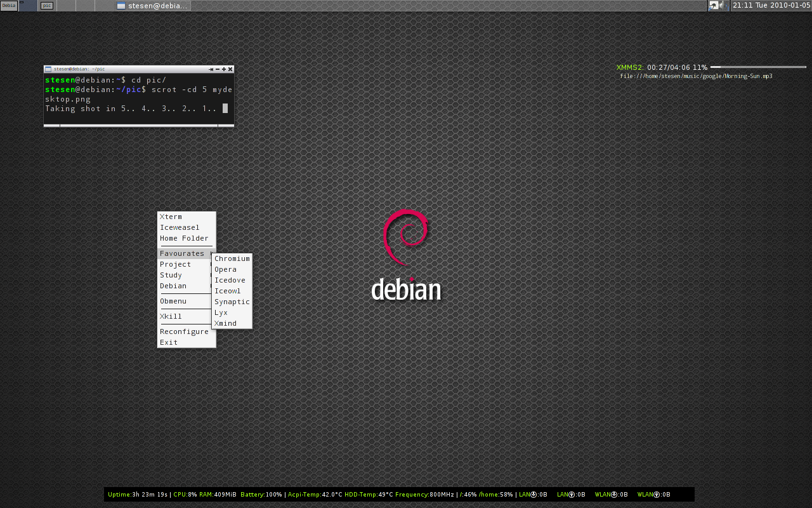
Task: Launch Lyx from Favourates submenu
Action: coord(232,312)
